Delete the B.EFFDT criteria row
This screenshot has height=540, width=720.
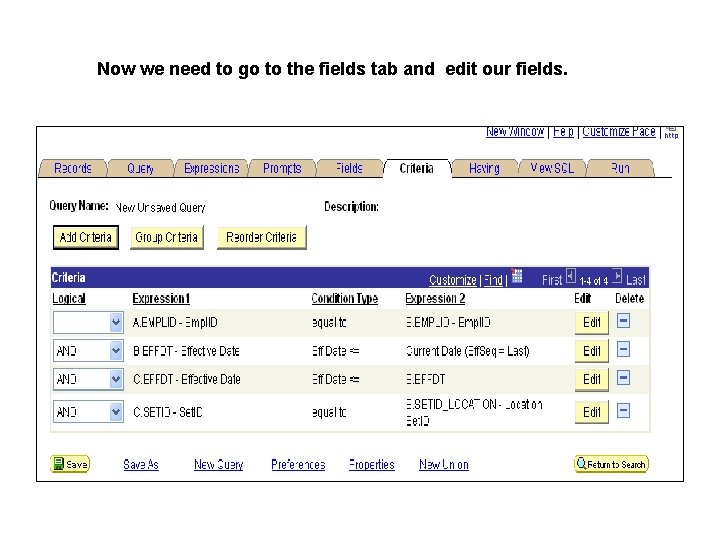pyautogui.click(x=623, y=349)
